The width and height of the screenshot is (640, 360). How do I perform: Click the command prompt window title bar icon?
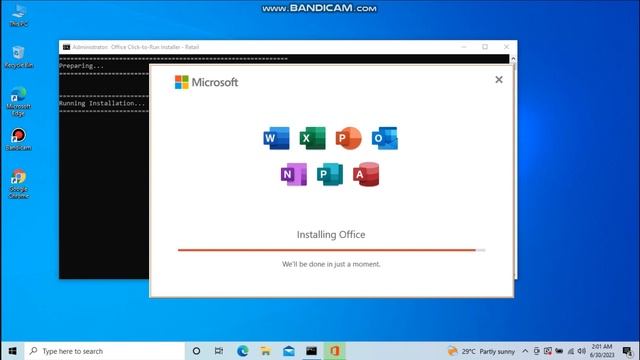click(x=66, y=47)
